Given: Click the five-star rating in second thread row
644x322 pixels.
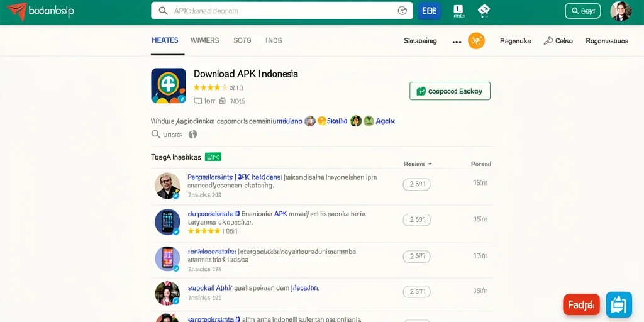Looking at the screenshot, I should [x=204, y=231].
